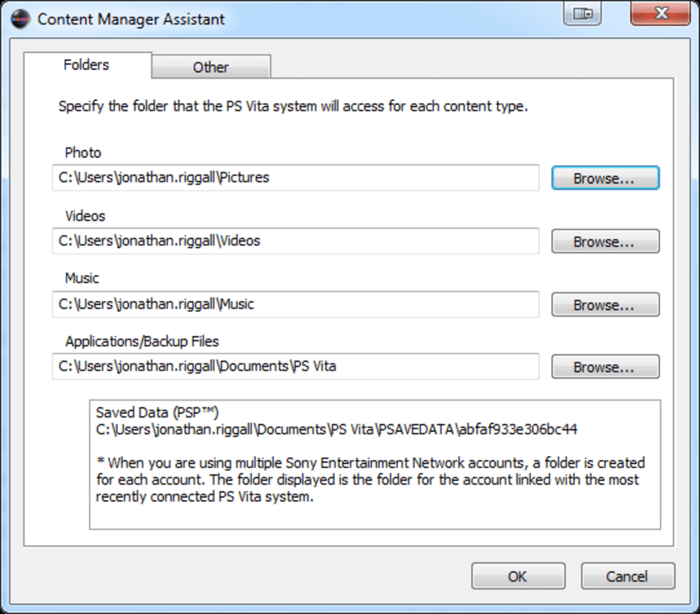Click the 'Specify the folder' instruction text

(293, 107)
